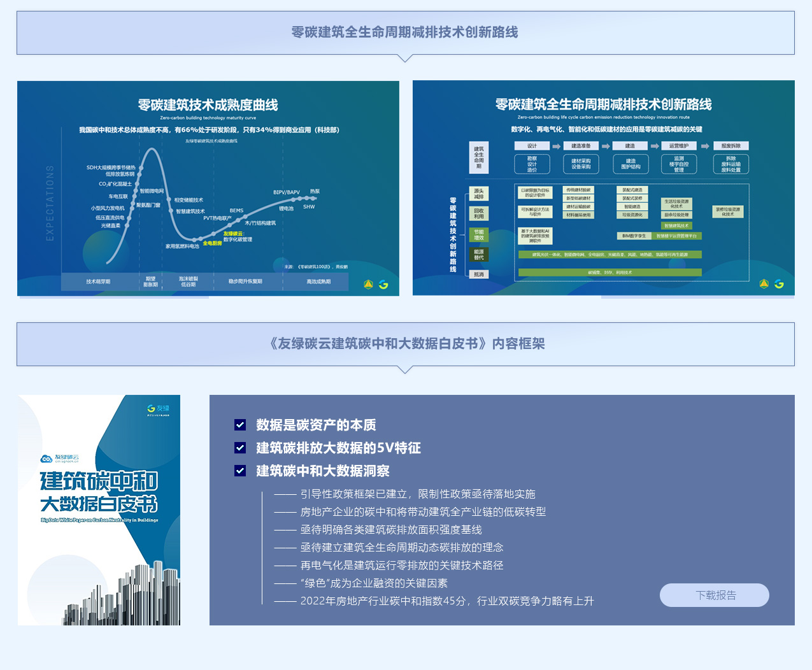Click the 抵消 category box in the route slide
Screen dimensions: 812x670
(479, 274)
